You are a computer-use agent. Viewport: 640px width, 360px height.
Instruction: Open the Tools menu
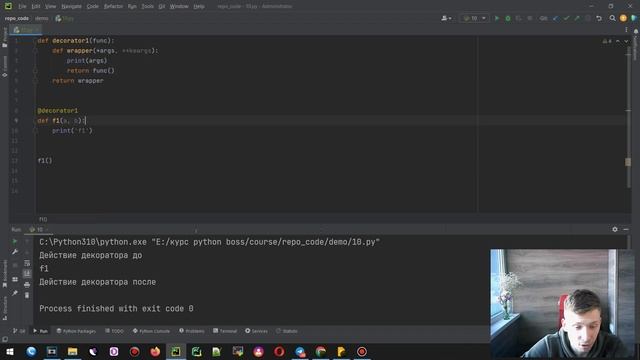click(x=147, y=7)
